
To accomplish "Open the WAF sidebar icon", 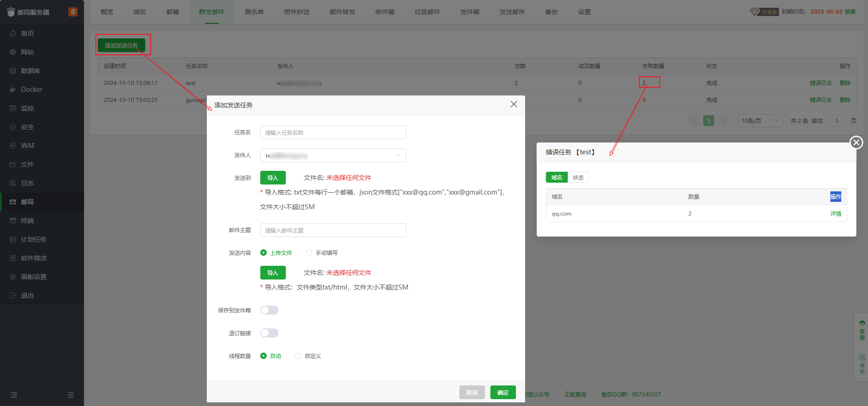I will [x=13, y=146].
